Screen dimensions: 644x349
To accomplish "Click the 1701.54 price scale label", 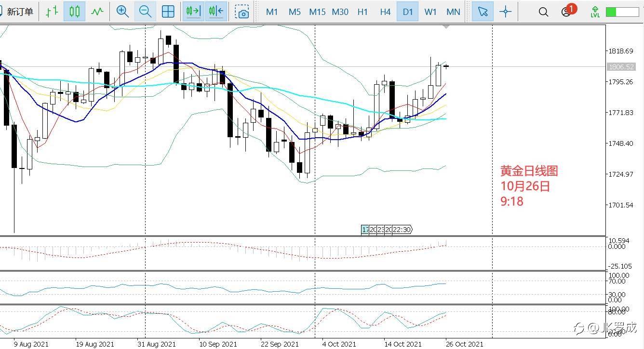I will (621, 205).
